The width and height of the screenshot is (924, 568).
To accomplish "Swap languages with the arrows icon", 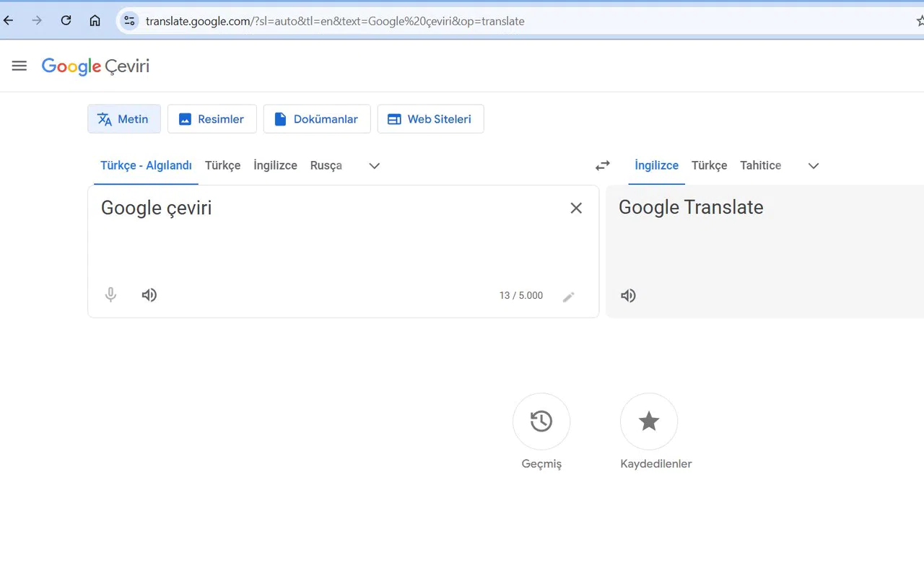I will [x=603, y=165].
